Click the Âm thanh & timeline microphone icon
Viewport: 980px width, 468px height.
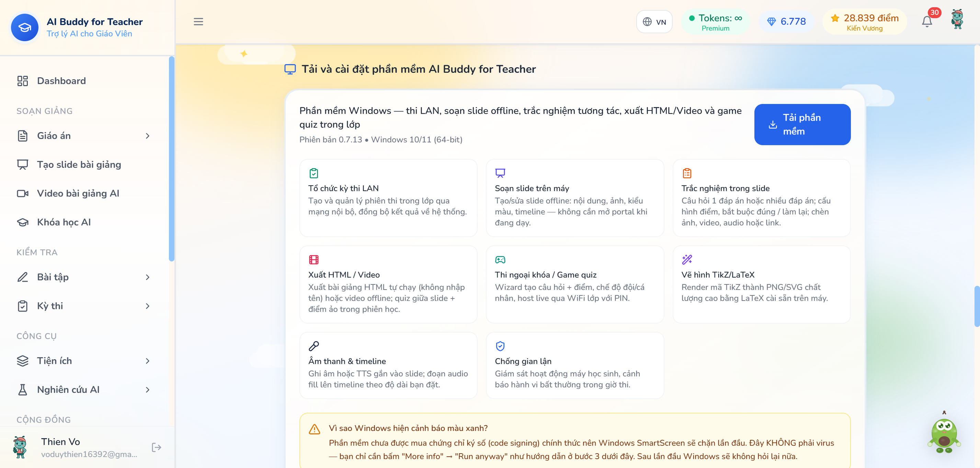pyautogui.click(x=314, y=346)
